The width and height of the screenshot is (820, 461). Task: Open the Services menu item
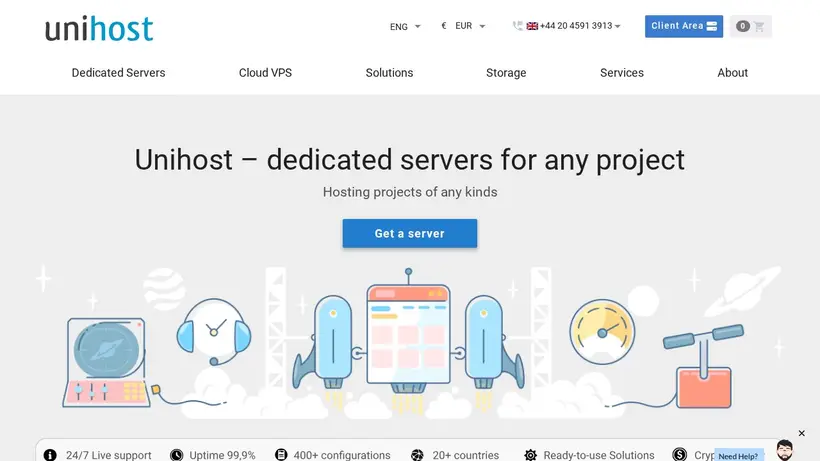621,73
